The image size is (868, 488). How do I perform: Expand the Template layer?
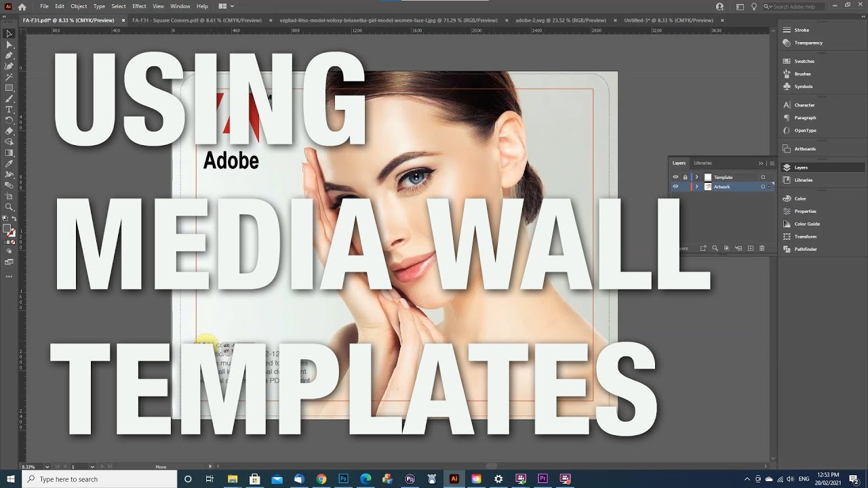point(696,177)
